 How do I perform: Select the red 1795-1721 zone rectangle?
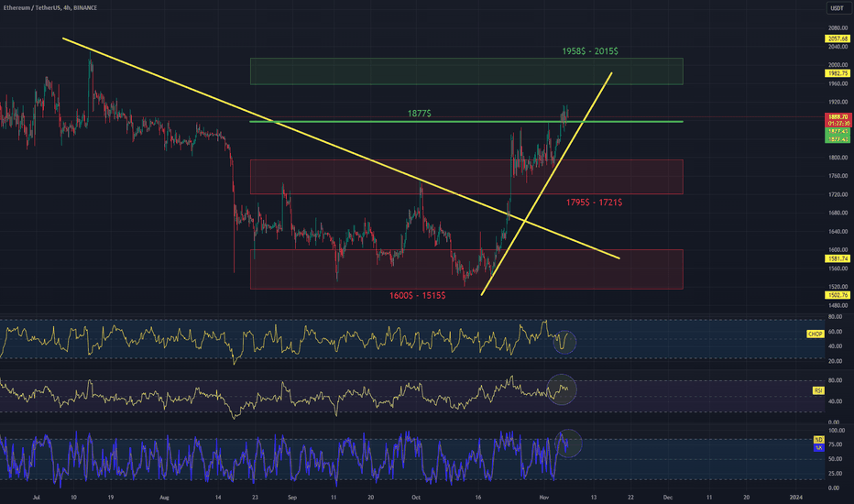click(x=466, y=177)
